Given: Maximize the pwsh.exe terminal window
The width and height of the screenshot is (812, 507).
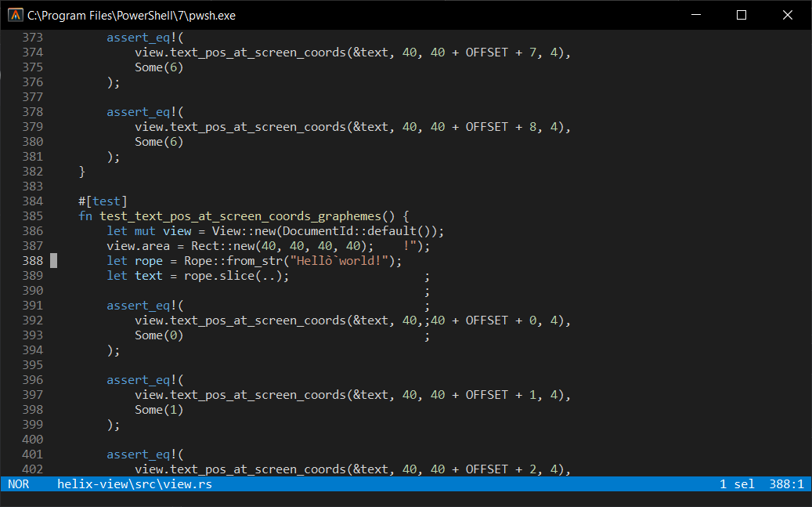Looking at the screenshot, I should tap(742, 15).
